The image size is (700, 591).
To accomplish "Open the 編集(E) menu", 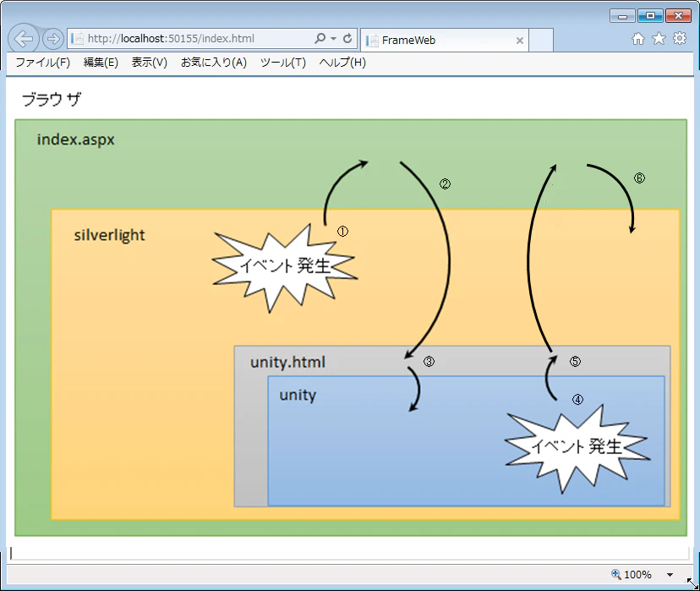I will click(x=101, y=63).
